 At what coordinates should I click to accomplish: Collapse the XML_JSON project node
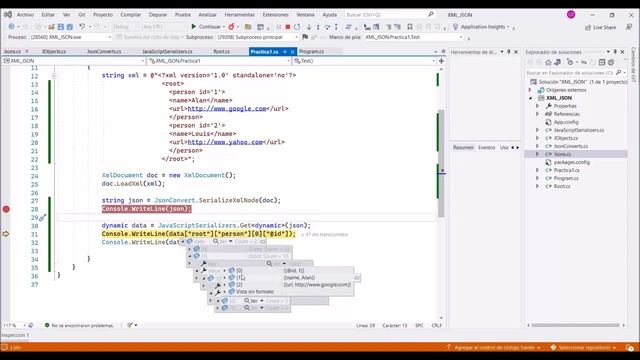[x=531, y=98]
